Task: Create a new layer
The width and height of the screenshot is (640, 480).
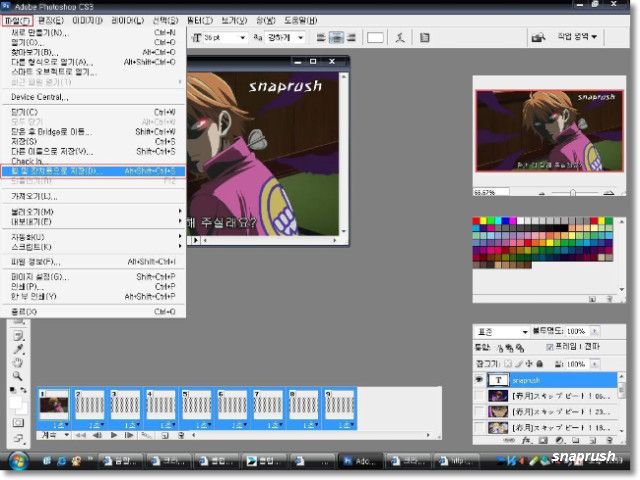Action: (x=593, y=440)
